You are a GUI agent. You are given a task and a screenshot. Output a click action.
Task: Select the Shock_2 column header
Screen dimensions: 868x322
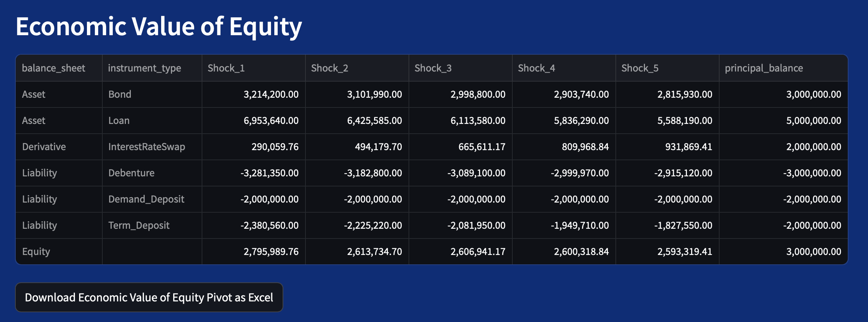(329, 68)
